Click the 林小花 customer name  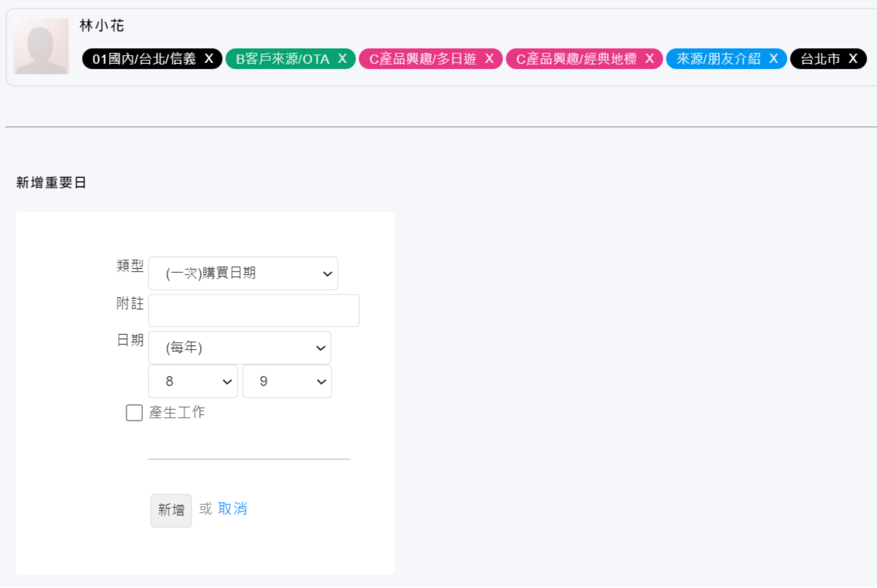tap(102, 26)
